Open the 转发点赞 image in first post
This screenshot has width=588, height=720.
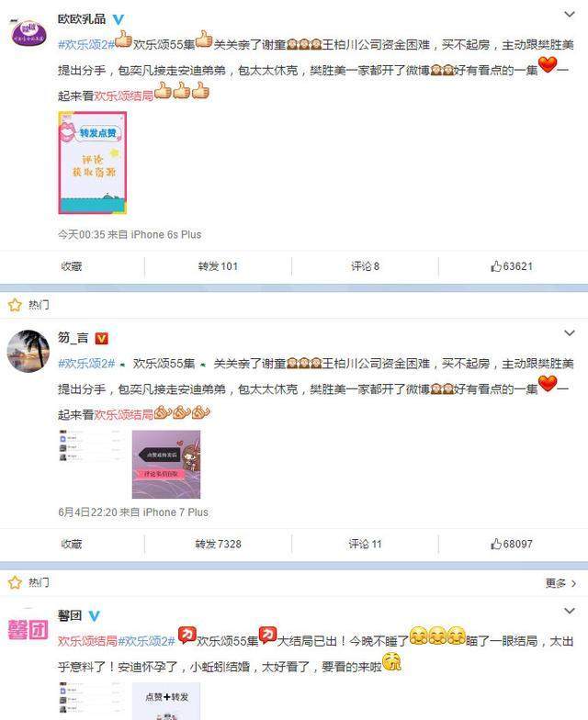point(92,163)
